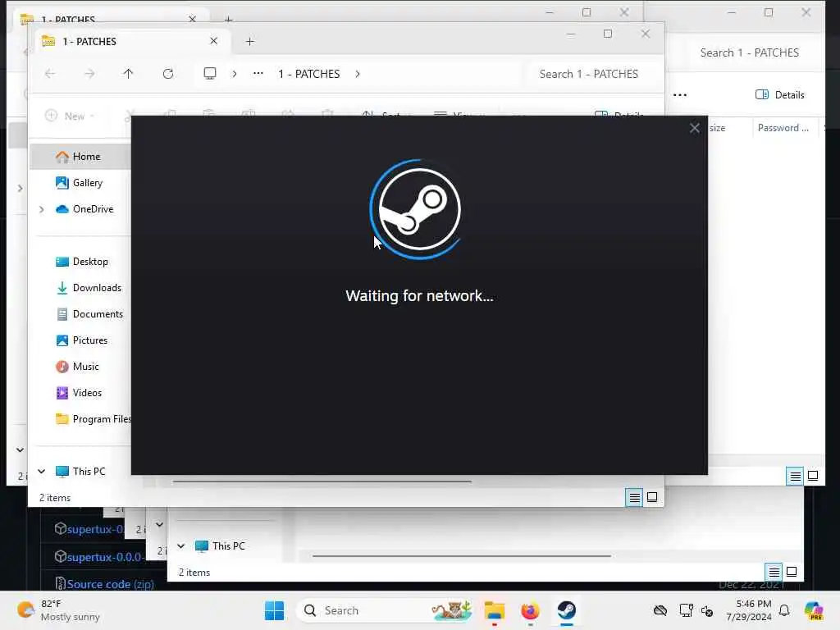Open Pictures quick access folder

click(x=80, y=340)
